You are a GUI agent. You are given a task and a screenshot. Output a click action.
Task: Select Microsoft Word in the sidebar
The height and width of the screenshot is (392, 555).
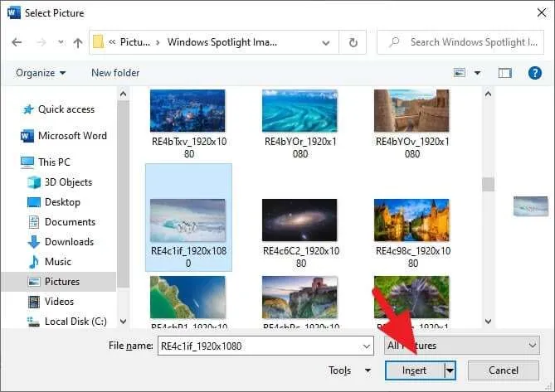tap(72, 136)
